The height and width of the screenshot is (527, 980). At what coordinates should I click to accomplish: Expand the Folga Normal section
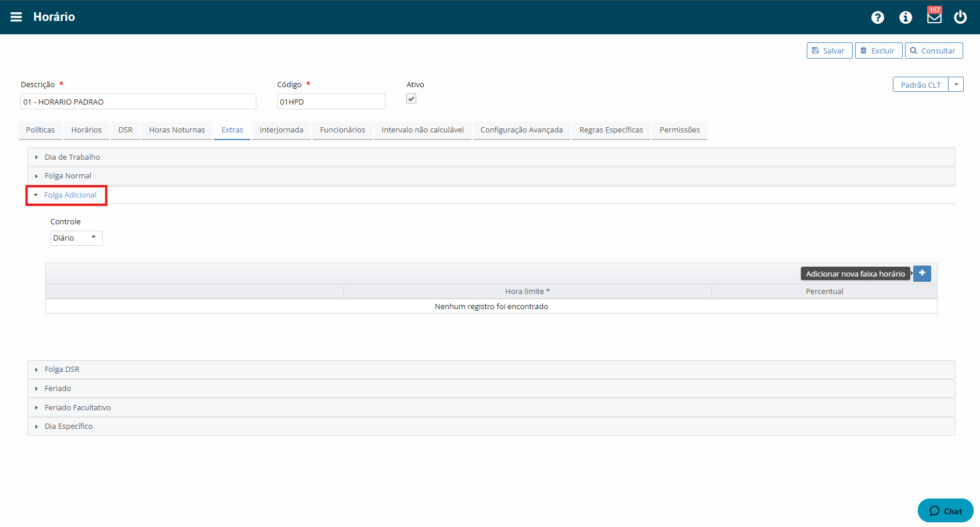tap(491, 176)
